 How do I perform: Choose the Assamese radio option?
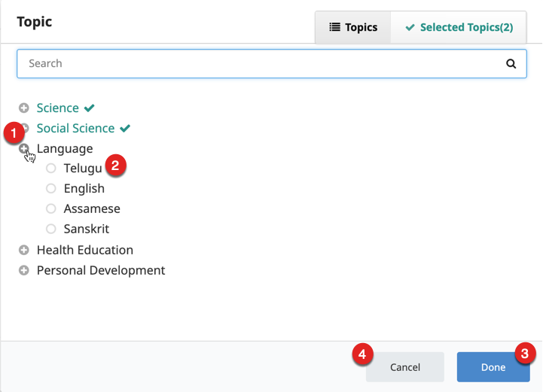51,209
